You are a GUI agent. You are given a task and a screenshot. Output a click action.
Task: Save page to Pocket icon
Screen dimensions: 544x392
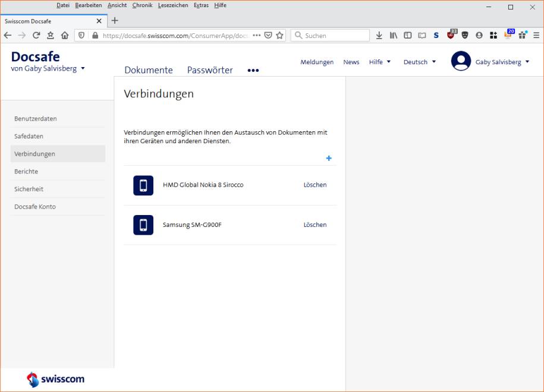(x=268, y=36)
